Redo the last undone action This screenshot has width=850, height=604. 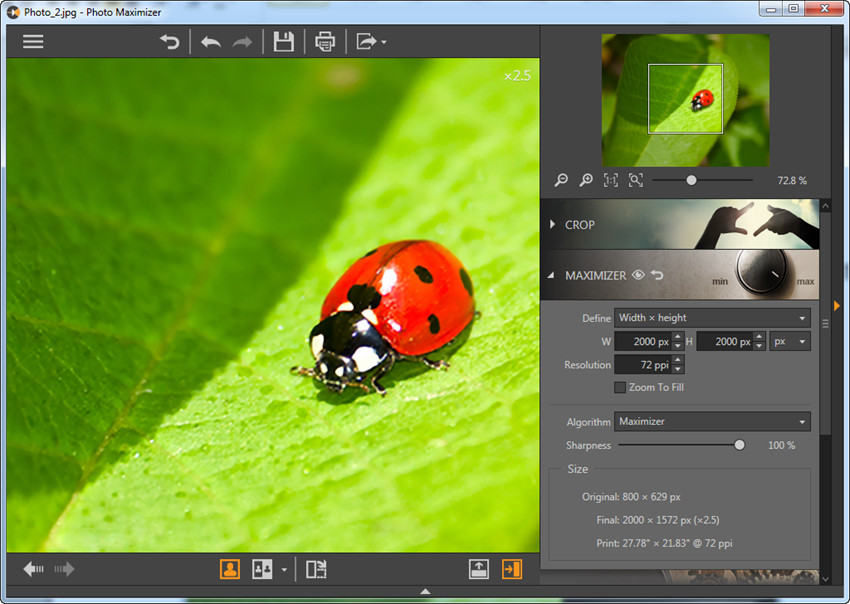point(242,42)
